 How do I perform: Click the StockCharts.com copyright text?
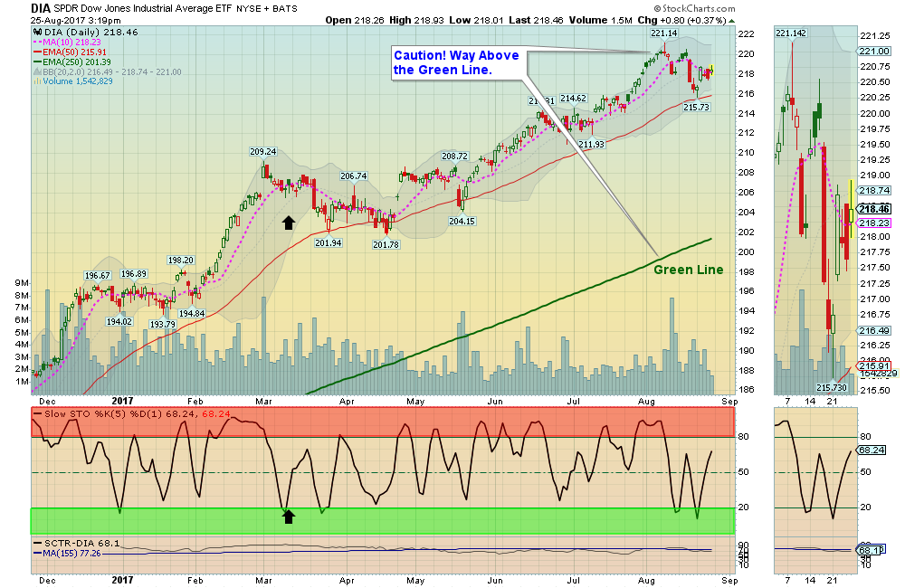click(x=695, y=9)
